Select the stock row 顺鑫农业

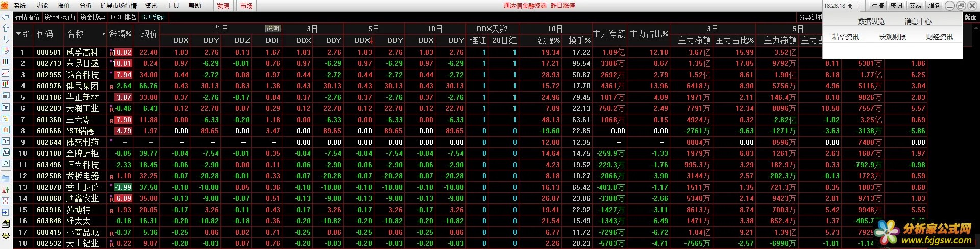click(82, 198)
